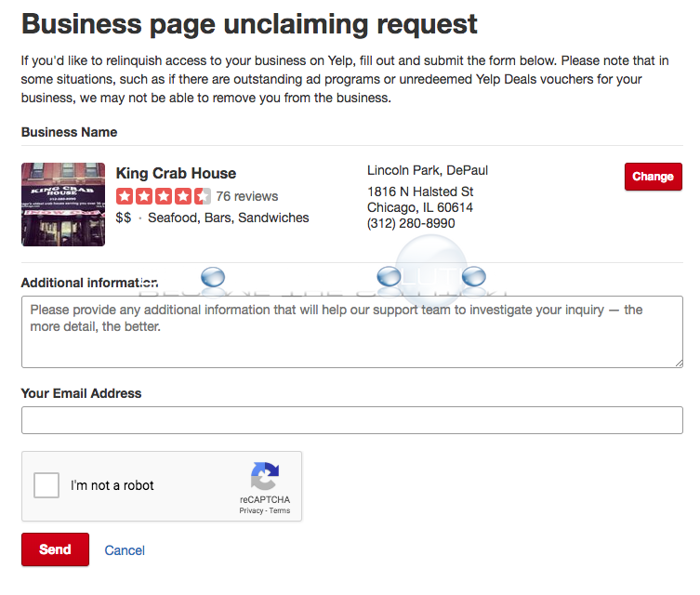Click the Your Email Address label

[x=81, y=393]
